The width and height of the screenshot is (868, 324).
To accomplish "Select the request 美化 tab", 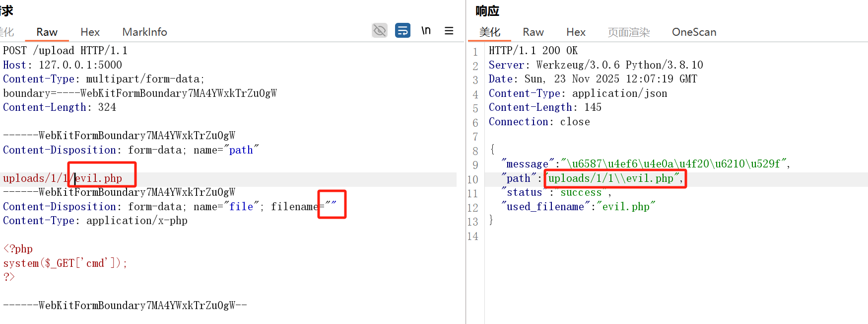I will point(6,32).
